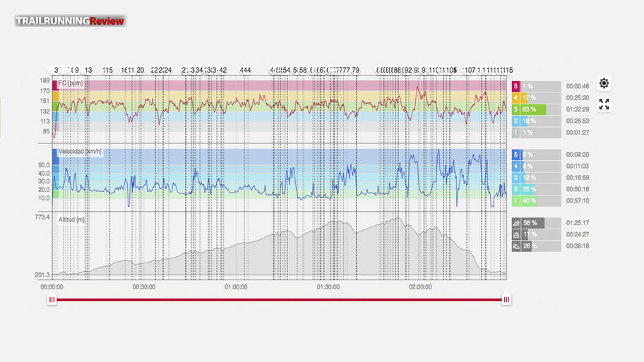Grab the left handle of the time range slider
The width and height of the screenshot is (644, 362).
click(52, 300)
